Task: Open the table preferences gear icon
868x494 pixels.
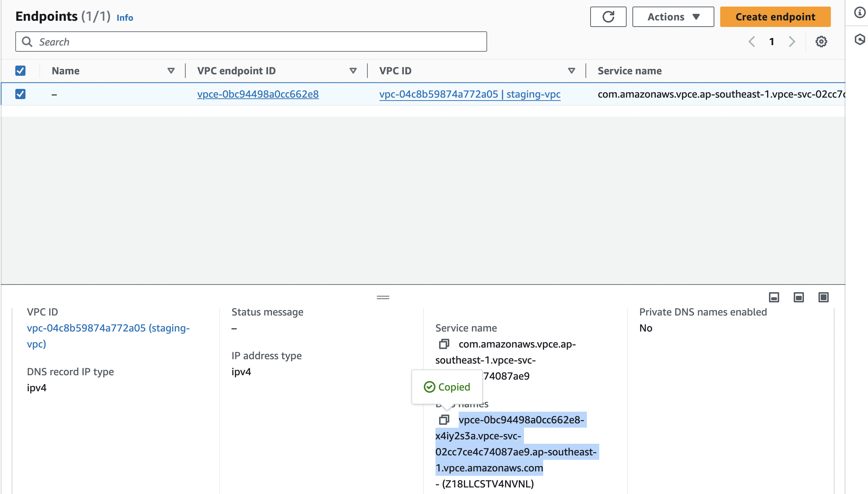Action: (x=821, y=42)
